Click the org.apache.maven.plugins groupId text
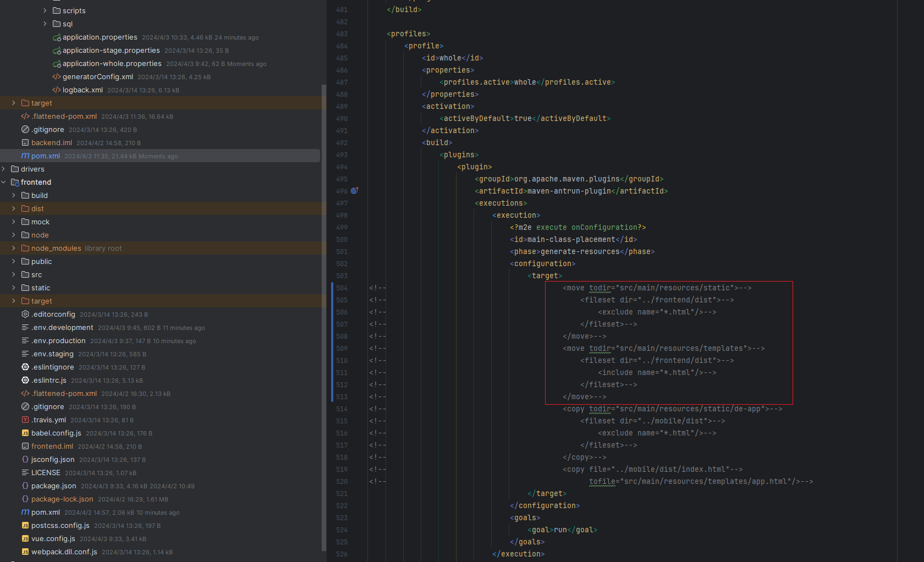 (567, 179)
